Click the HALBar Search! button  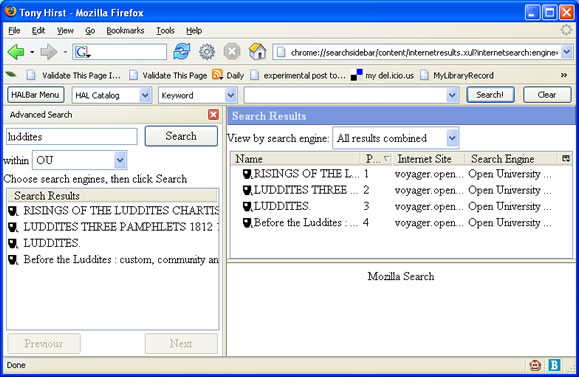tap(490, 95)
